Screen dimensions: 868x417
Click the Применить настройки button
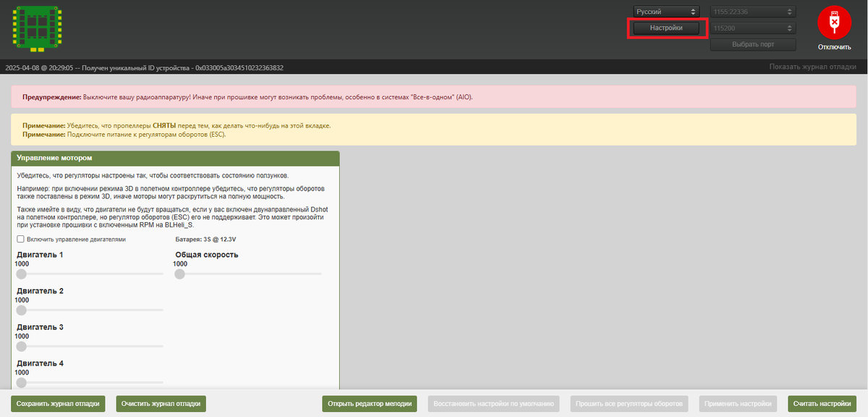point(738,404)
